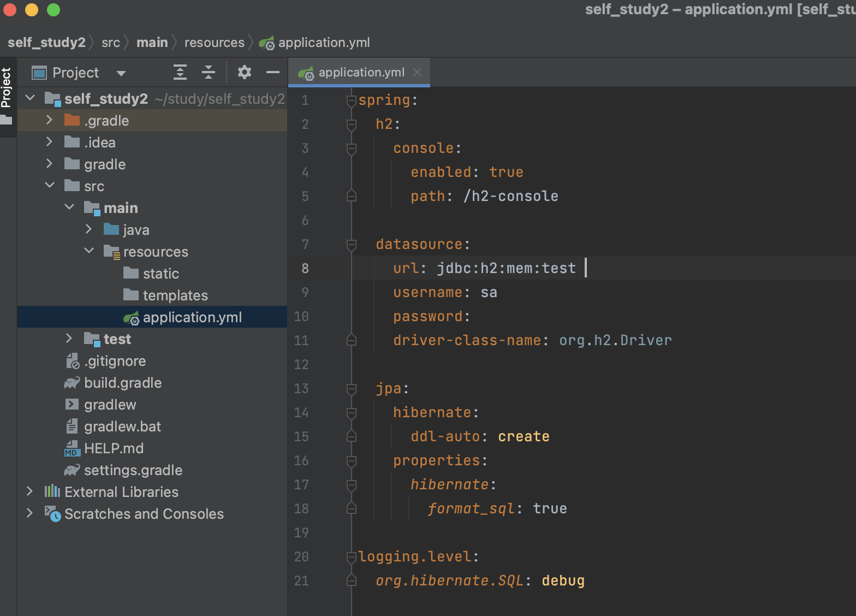Screen dimensions: 856x616
Task: Expand the .idea folder
Action: coord(49,141)
